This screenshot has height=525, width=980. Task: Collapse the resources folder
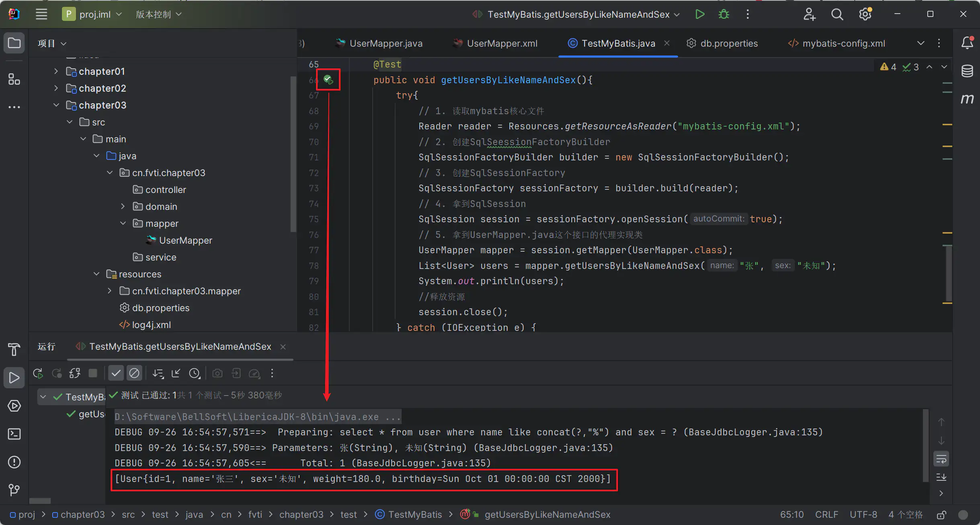pos(96,274)
